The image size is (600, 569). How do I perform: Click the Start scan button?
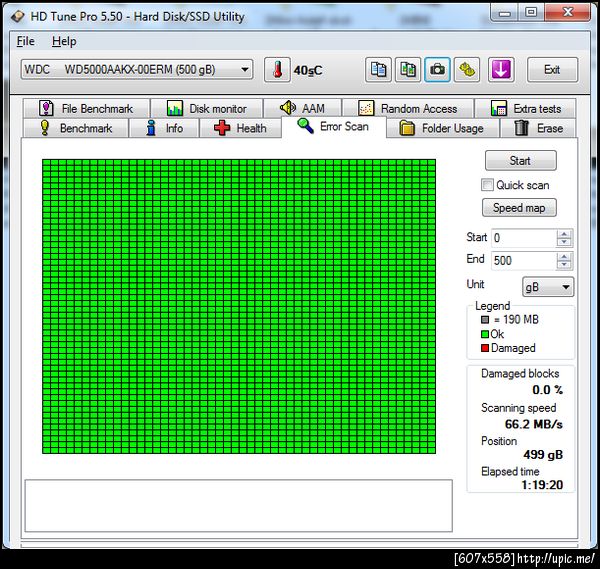click(520, 160)
